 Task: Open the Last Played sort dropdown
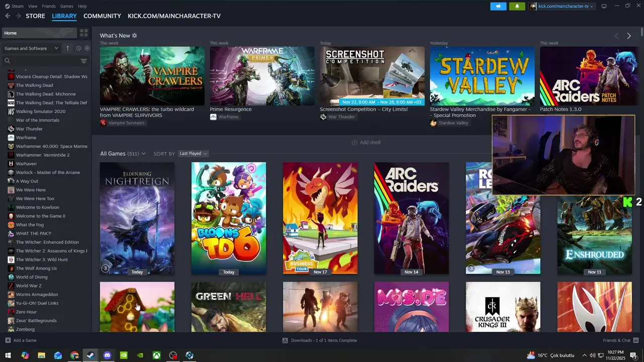tap(193, 153)
